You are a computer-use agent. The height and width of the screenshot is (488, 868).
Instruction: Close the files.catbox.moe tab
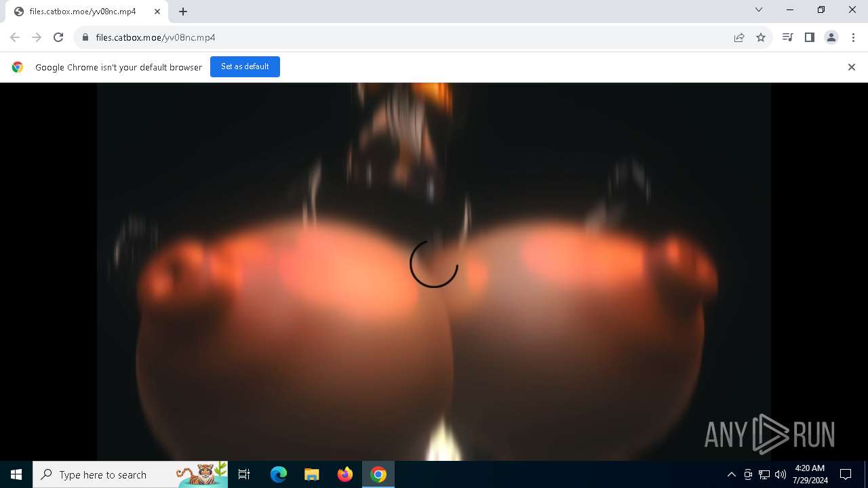157,12
